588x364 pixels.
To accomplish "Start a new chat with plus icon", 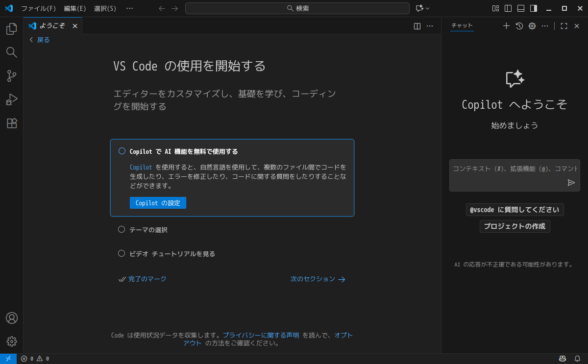I will (506, 26).
